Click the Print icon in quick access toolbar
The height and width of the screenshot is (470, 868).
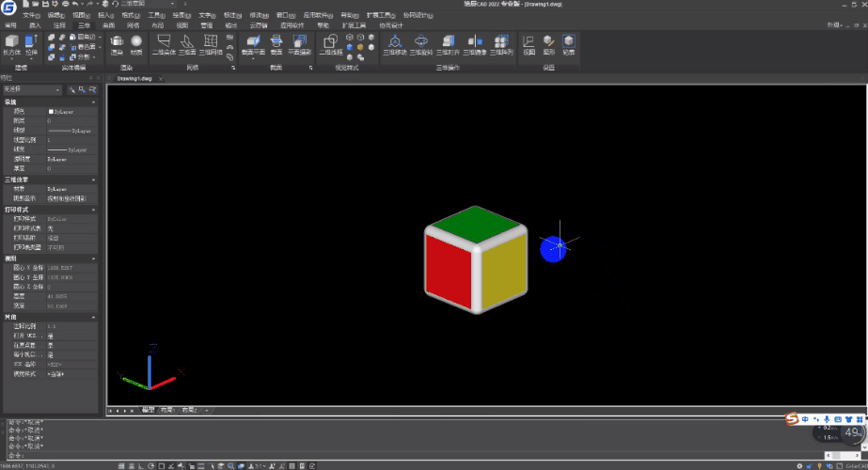(65, 4)
